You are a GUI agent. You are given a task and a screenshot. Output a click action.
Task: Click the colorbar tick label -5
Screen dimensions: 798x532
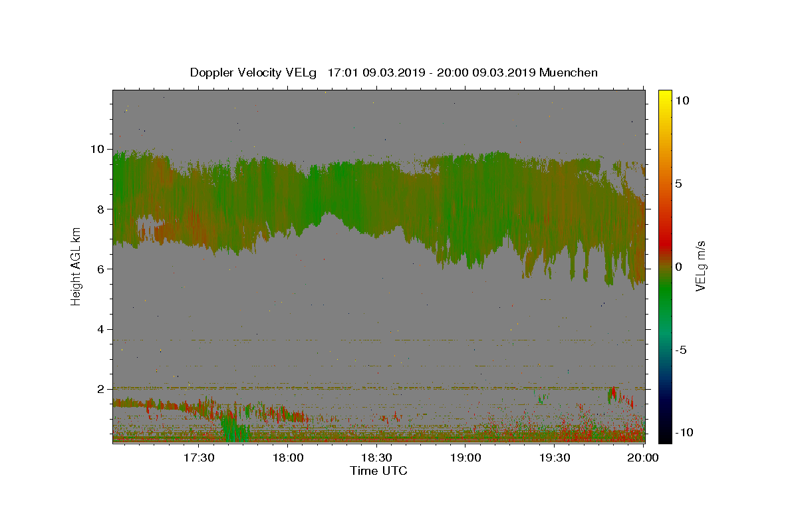(x=682, y=350)
